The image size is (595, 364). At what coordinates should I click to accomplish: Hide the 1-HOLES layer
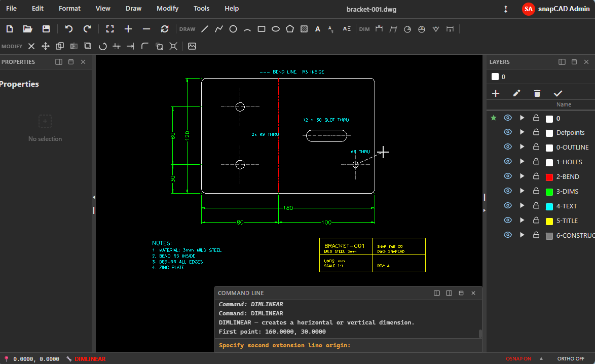point(508,162)
